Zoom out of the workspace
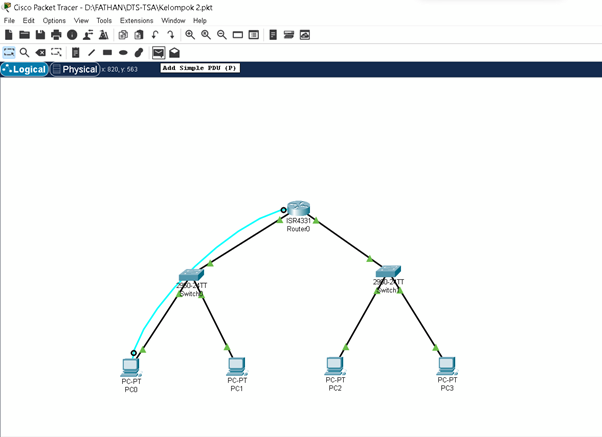Screen dimensions: 602x437 point(222,35)
